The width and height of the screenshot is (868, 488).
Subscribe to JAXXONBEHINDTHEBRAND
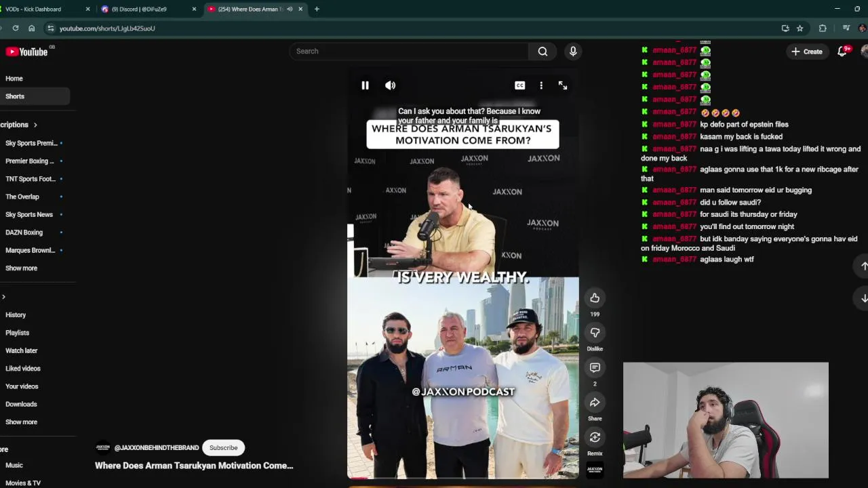[223, 447]
